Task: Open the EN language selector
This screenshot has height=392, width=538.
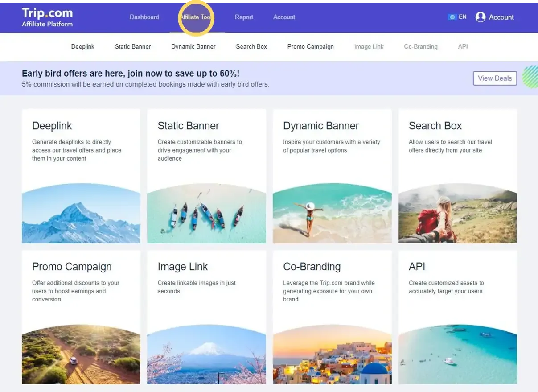Action: coord(458,16)
